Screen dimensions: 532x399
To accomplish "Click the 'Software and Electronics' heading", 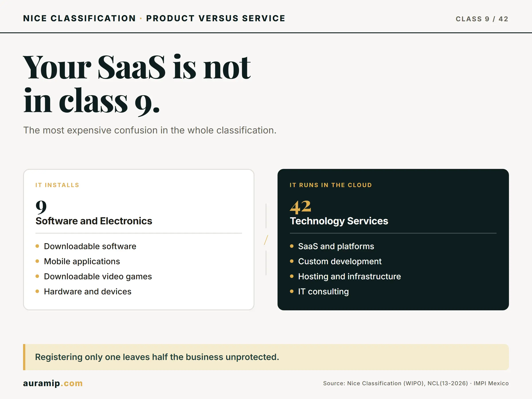I will [x=94, y=221].
